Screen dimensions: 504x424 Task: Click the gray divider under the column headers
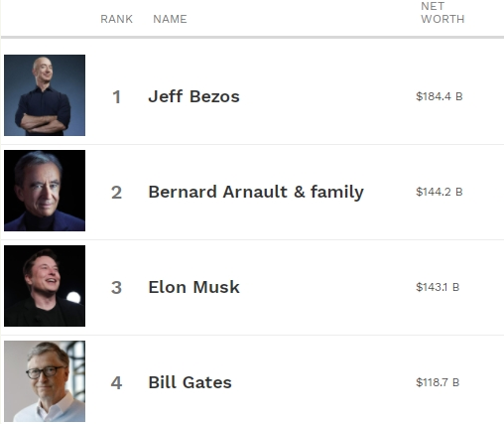pyautogui.click(x=253, y=38)
